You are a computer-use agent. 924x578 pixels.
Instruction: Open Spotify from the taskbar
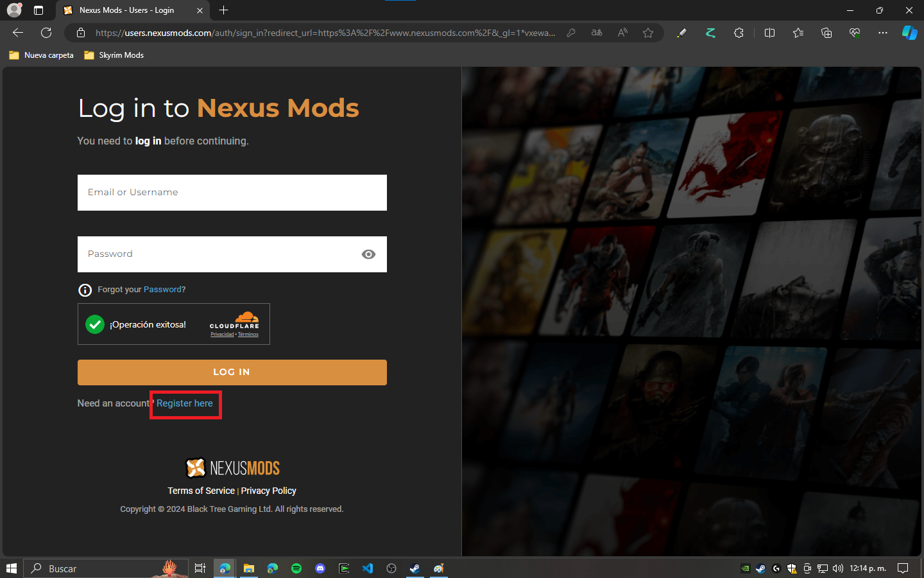(x=296, y=568)
